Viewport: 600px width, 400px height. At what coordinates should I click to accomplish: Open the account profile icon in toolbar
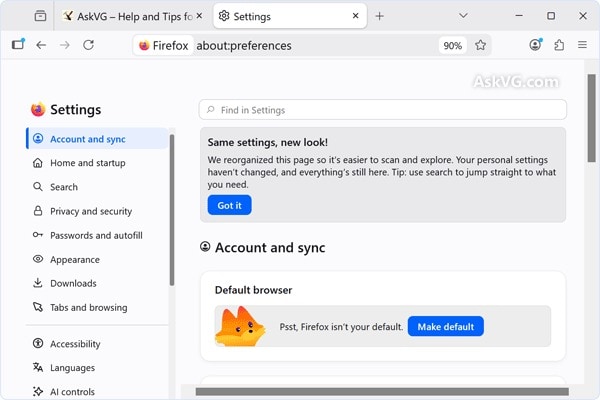click(x=536, y=45)
